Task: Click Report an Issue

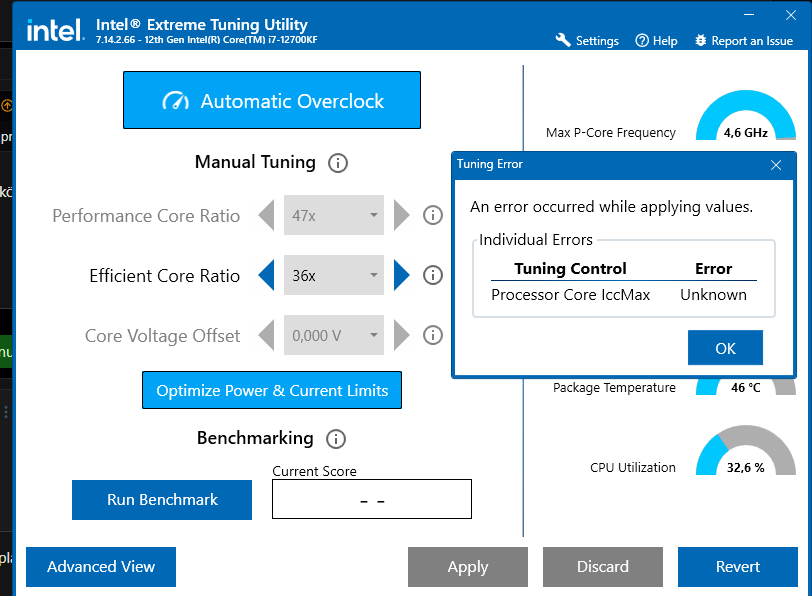Action: [x=744, y=40]
